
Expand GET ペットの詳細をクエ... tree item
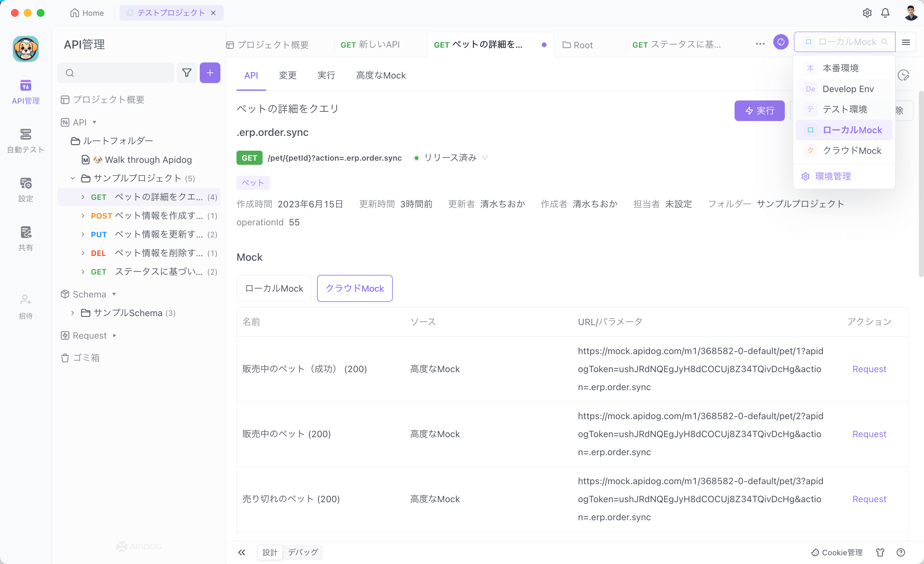(83, 197)
